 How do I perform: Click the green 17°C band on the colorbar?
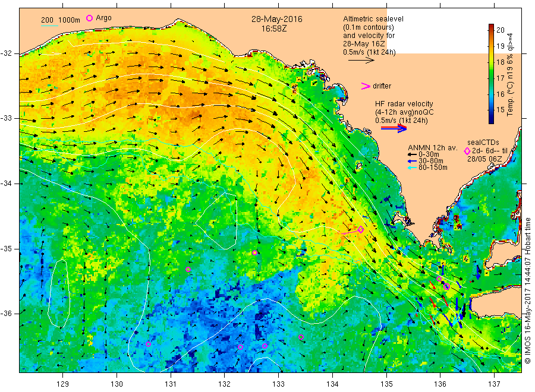(x=492, y=78)
